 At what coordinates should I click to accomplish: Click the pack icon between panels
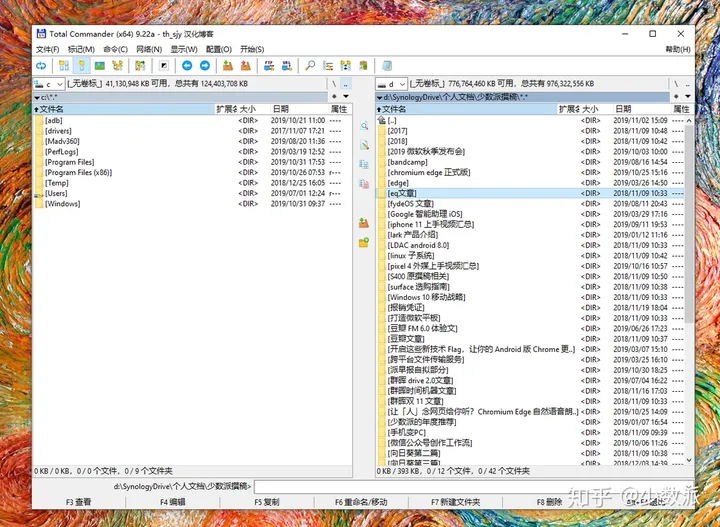[x=364, y=223]
